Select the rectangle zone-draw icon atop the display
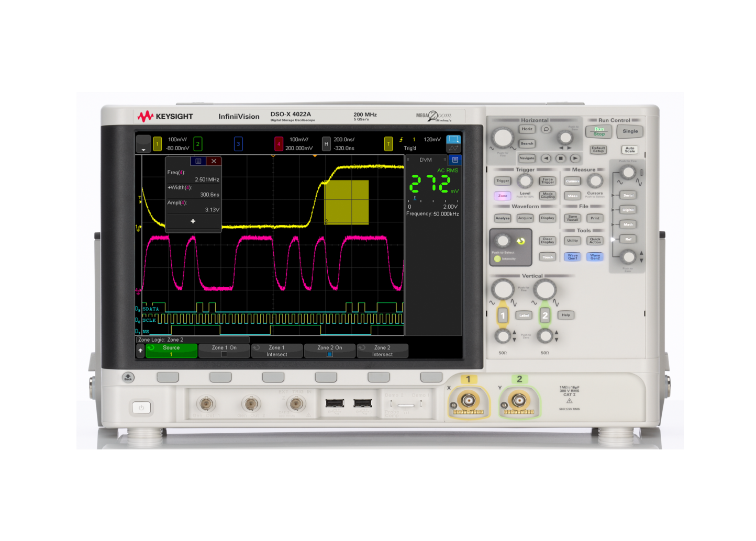 [454, 140]
